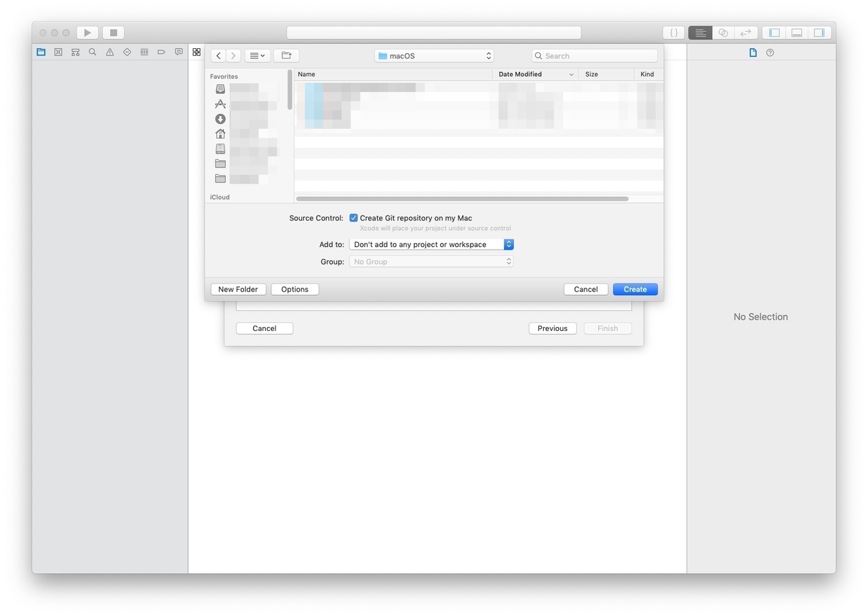Click the file list horizontal scrollbar
This screenshot has width=868, height=616.
(x=462, y=199)
